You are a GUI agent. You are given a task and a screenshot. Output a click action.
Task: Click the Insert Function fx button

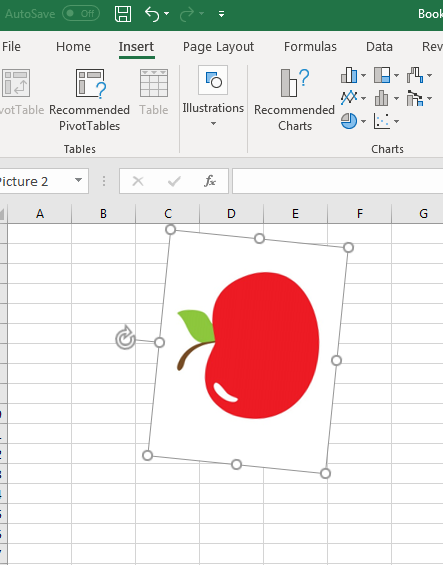[x=210, y=181]
